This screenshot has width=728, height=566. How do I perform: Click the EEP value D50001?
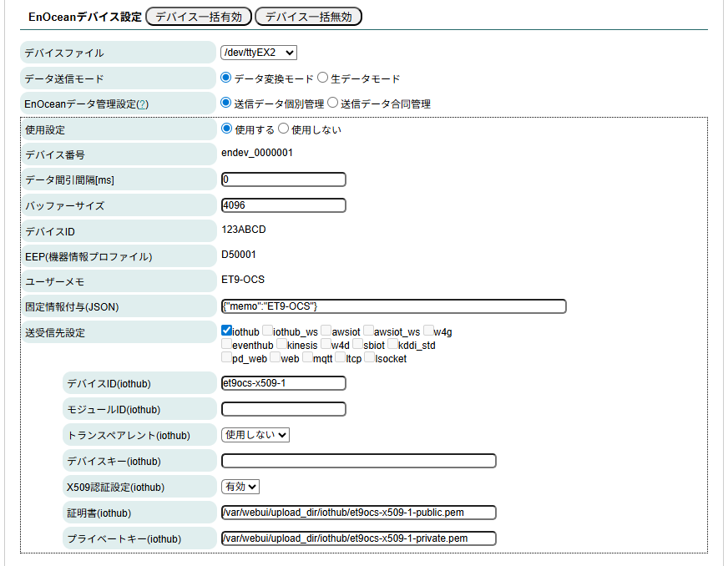click(239, 255)
